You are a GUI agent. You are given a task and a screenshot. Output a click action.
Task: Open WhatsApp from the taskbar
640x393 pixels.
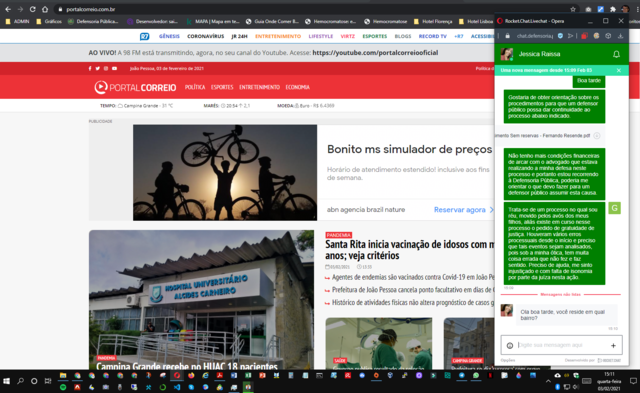pyautogui.click(x=476, y=375)
